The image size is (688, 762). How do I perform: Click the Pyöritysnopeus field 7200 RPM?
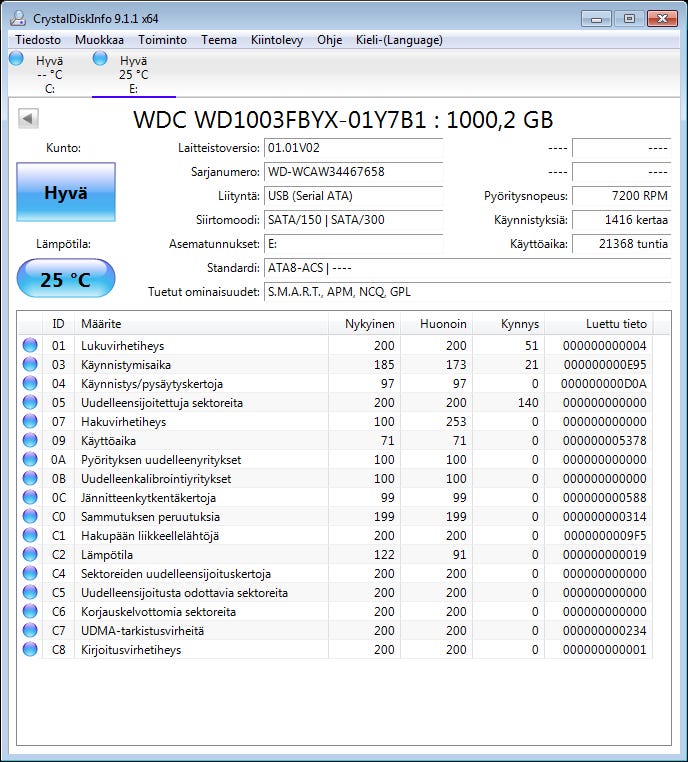pyautogui.click(x=621, y=196)
